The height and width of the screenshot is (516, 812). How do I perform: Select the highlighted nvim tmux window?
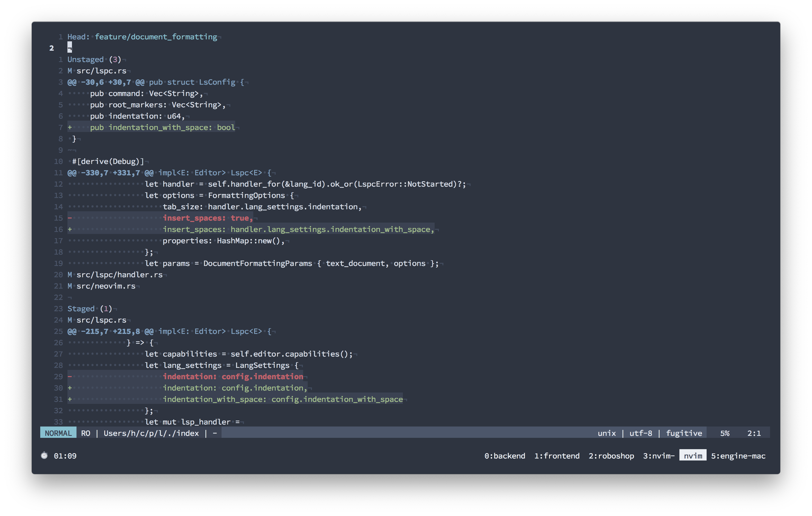tap(693, 456)
